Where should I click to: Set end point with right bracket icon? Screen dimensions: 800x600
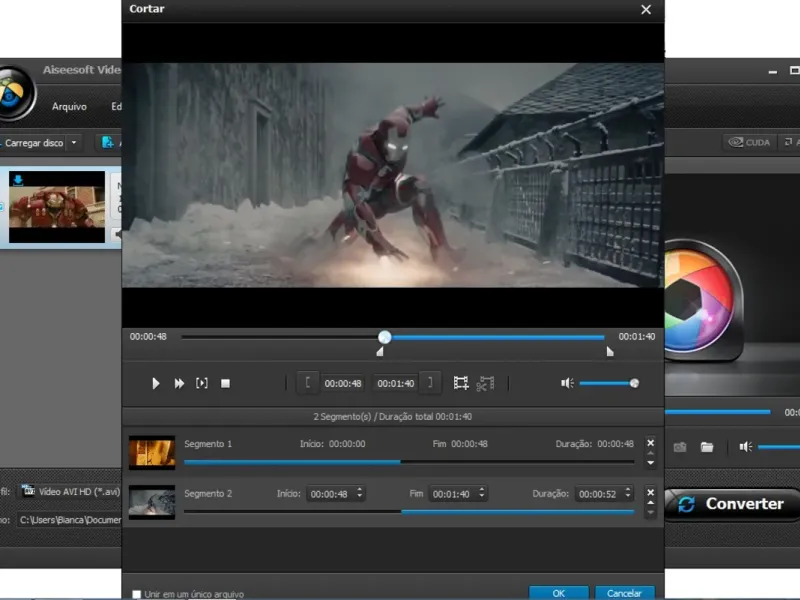(x=430, y=382)
